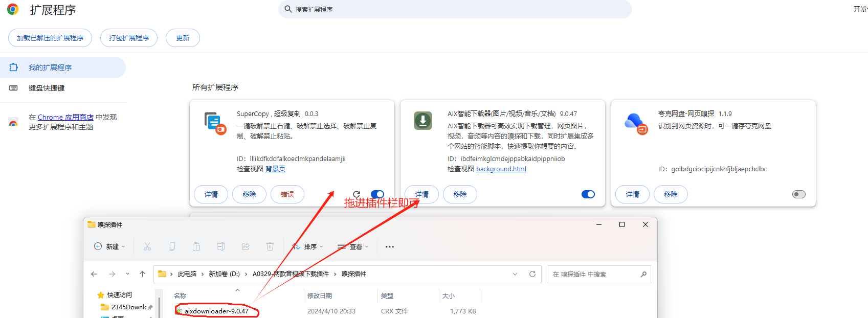Viewport: 868px width, 318px height.
Task: Collapse the column header sort chevron
Action: [x=237, y=290]
